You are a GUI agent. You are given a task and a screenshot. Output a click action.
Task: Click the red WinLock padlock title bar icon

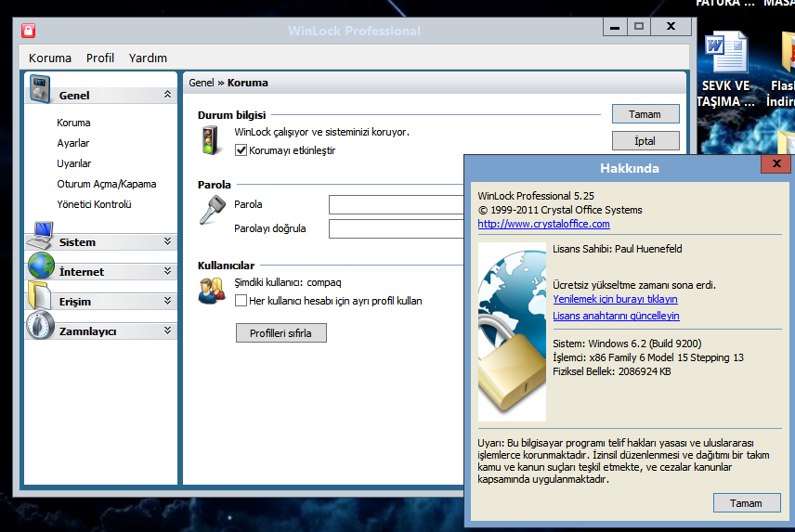29,31
